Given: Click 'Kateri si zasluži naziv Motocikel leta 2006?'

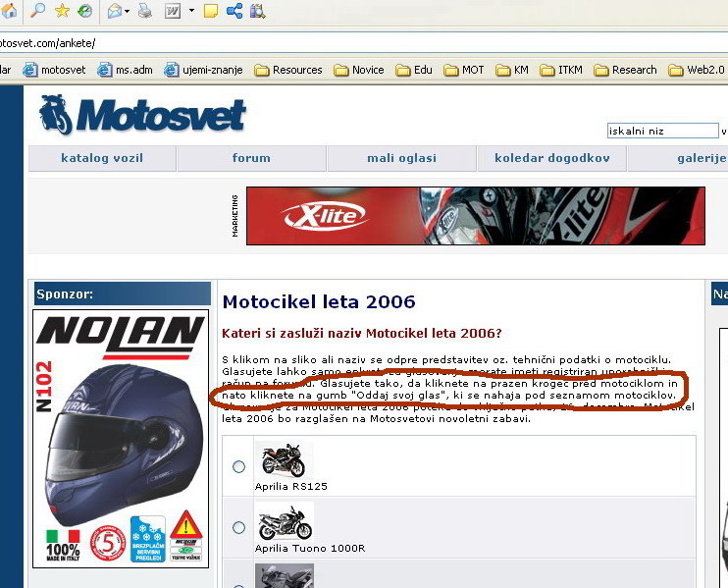Looking at the screenshot, I should (362, 333).
